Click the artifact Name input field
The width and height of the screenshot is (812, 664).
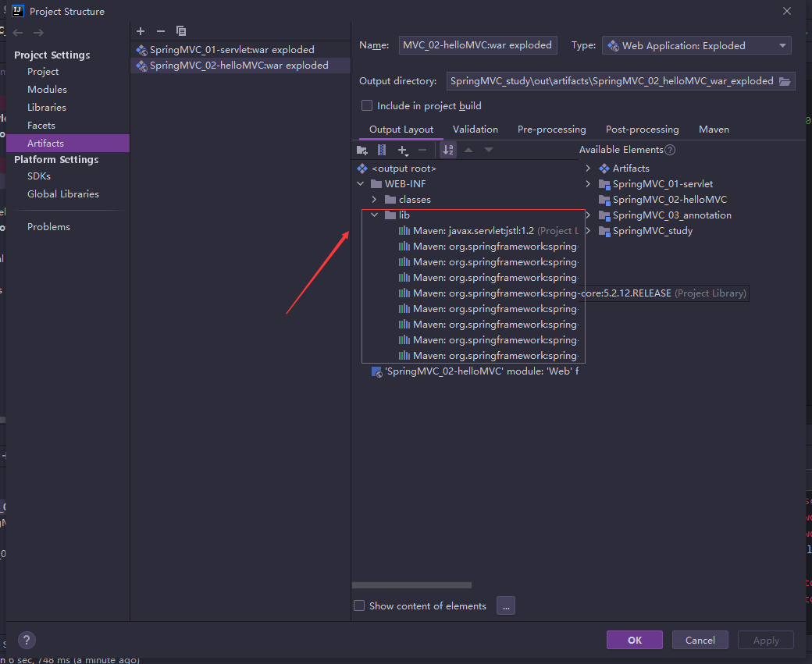pos(478,45)
